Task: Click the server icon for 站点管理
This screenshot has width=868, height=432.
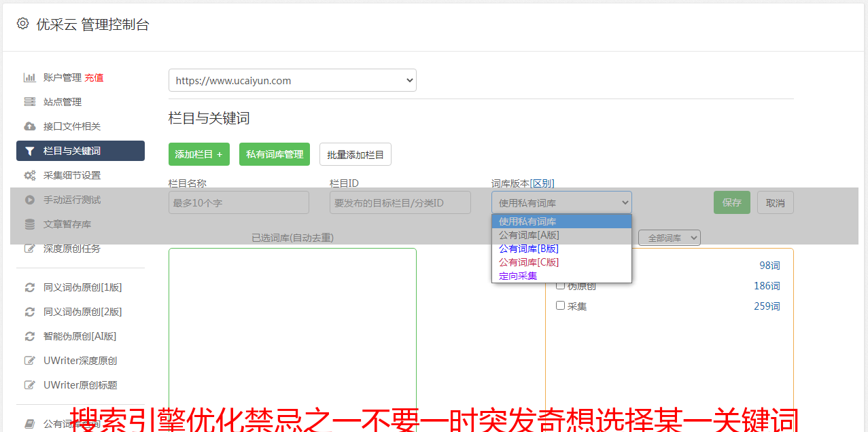Action: (30, 102)
